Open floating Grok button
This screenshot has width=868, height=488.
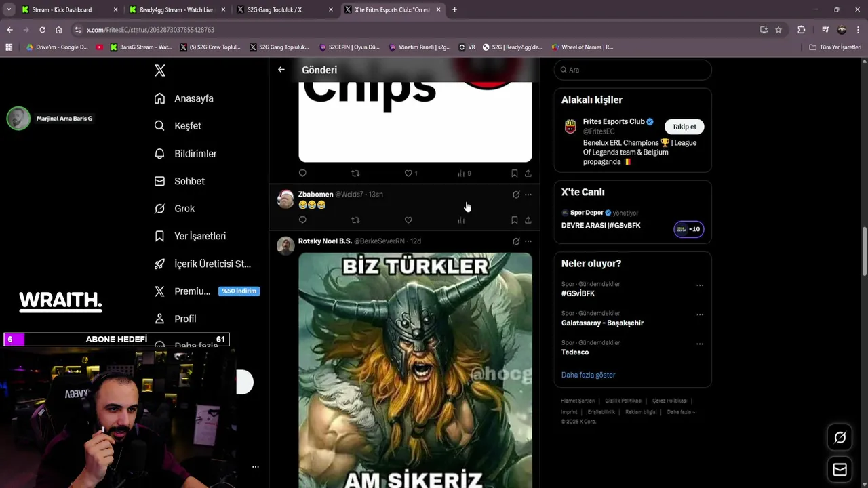click(x=840, y=438)
